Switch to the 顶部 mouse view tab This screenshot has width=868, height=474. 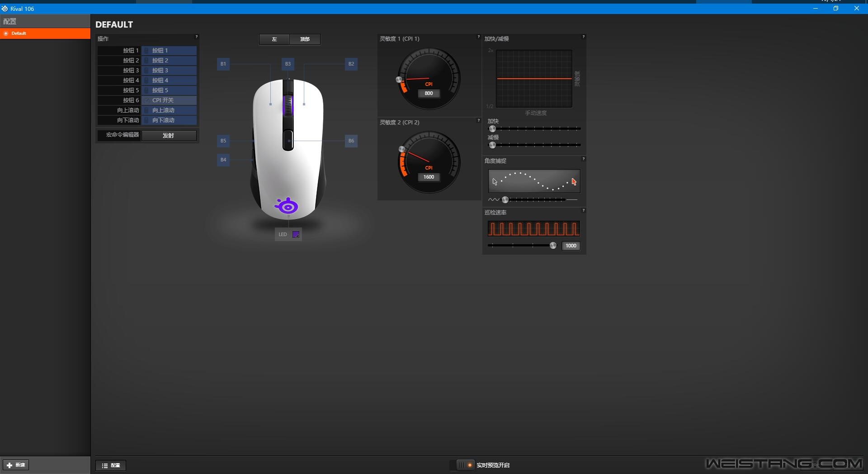click(305, 39)
